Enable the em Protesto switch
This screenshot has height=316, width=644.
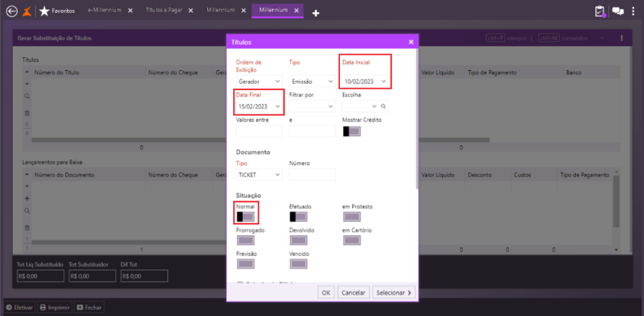(351, 217)
